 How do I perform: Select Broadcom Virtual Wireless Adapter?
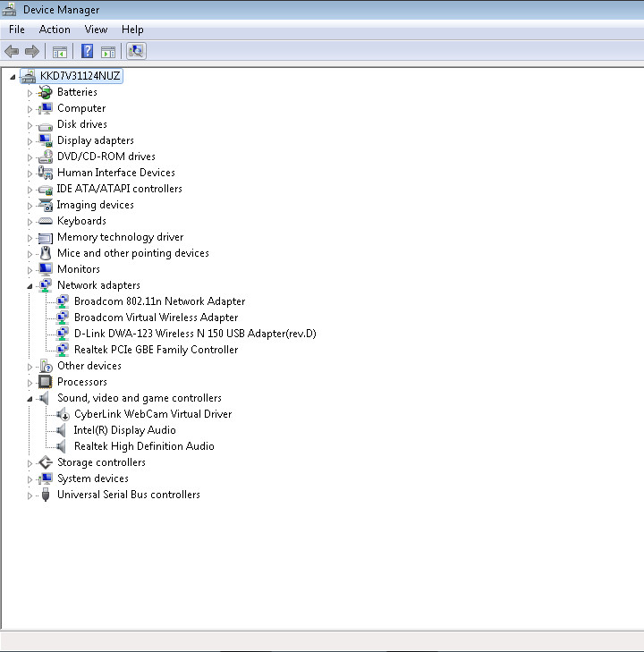pyautogui.click(x=156, y=318)
